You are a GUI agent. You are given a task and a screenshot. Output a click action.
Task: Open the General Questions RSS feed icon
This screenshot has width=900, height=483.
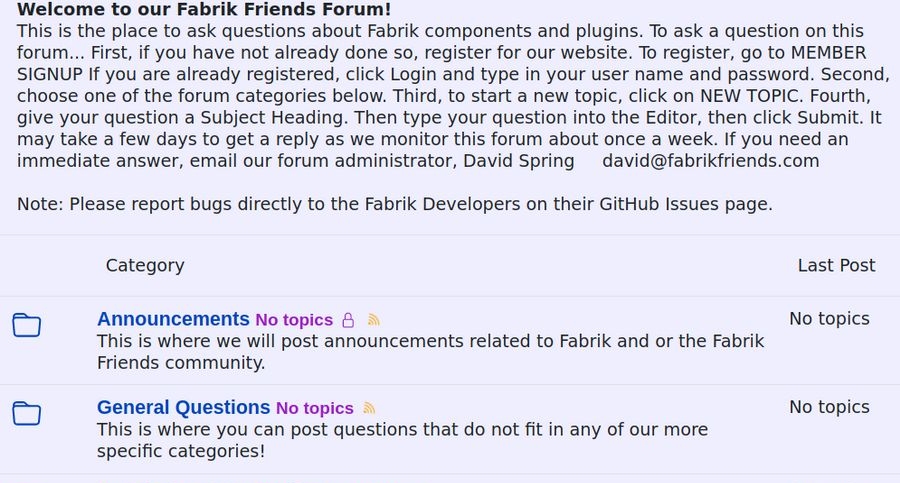(369, 408)
